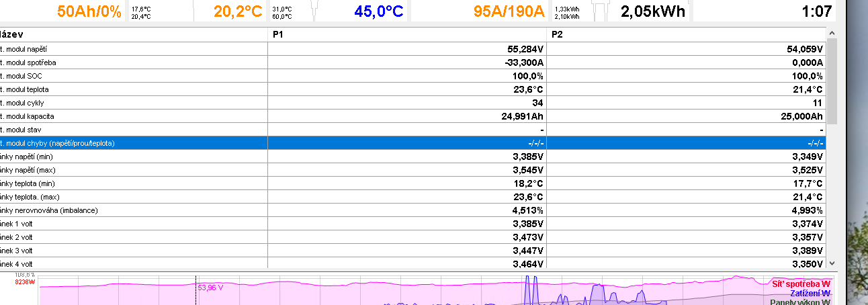Click the vertical scrollbar thumb
The width and height of the screenshot is (868, 305).
coord(832,81)
